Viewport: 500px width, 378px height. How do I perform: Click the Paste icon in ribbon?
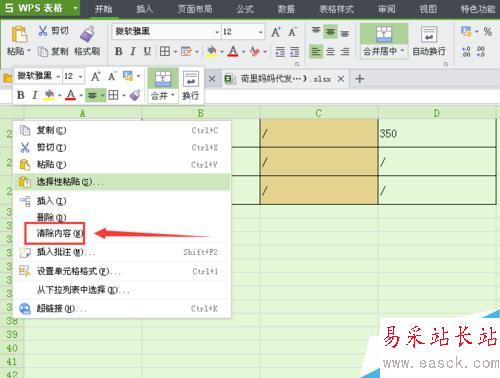pos(19,34)
